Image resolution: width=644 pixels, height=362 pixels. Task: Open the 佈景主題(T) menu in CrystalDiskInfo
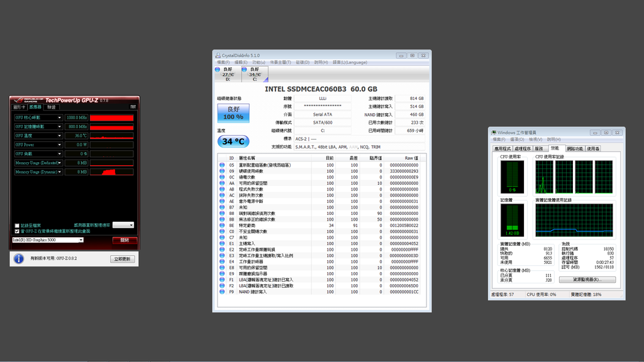coord(280,62)
